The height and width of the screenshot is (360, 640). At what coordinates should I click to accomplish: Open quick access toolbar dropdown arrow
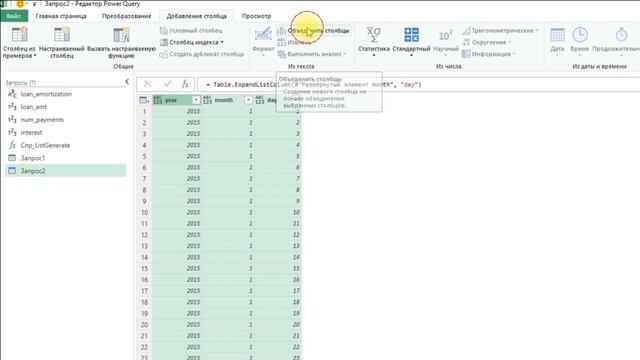(34, 4)
